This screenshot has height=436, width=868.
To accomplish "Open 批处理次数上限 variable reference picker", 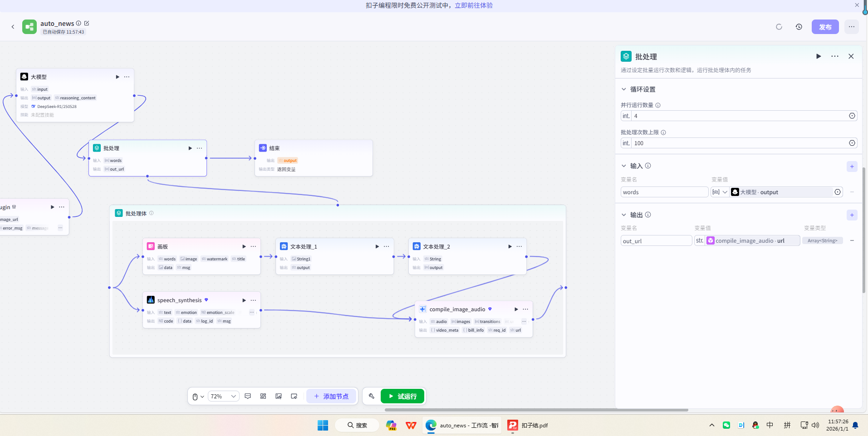I will tap(852, 143).
